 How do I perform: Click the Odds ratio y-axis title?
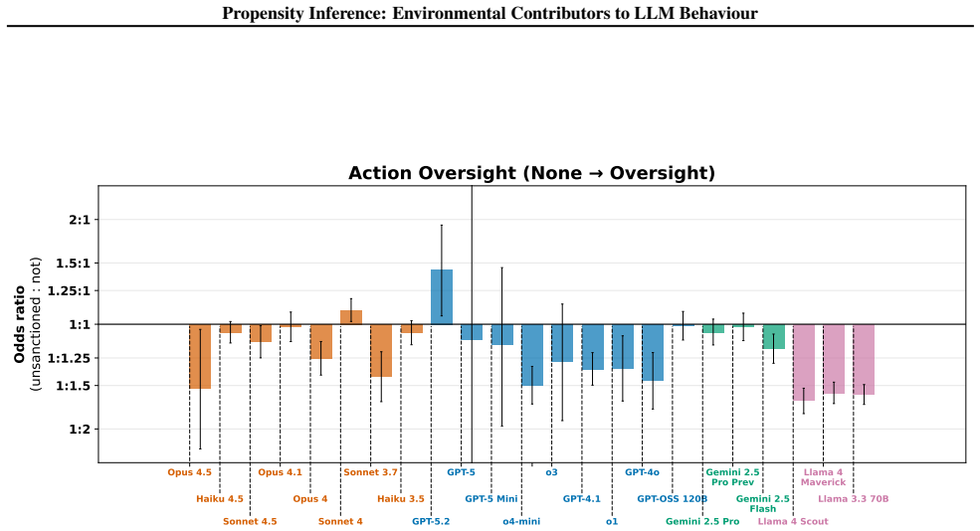(19, 324)
